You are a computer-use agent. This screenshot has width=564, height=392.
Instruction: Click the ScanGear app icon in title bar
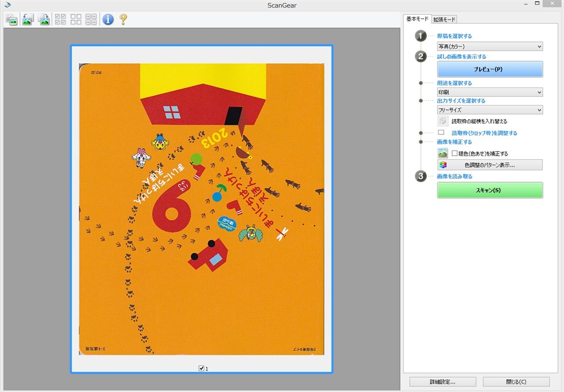(7, 4)
